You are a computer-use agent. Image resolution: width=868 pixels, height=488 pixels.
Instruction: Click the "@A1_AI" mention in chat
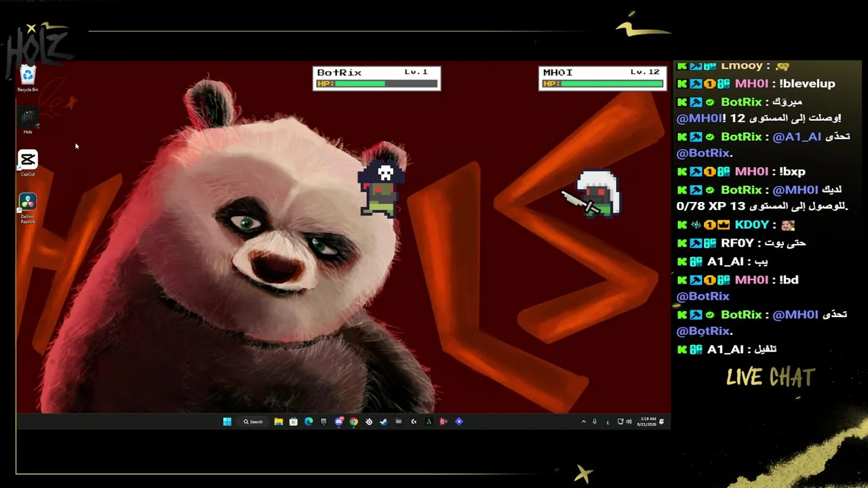[x=797, y=136]
